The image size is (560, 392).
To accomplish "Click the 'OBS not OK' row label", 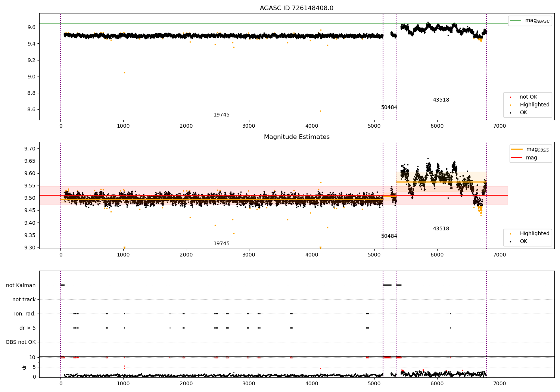I will (x=21, y=342).
